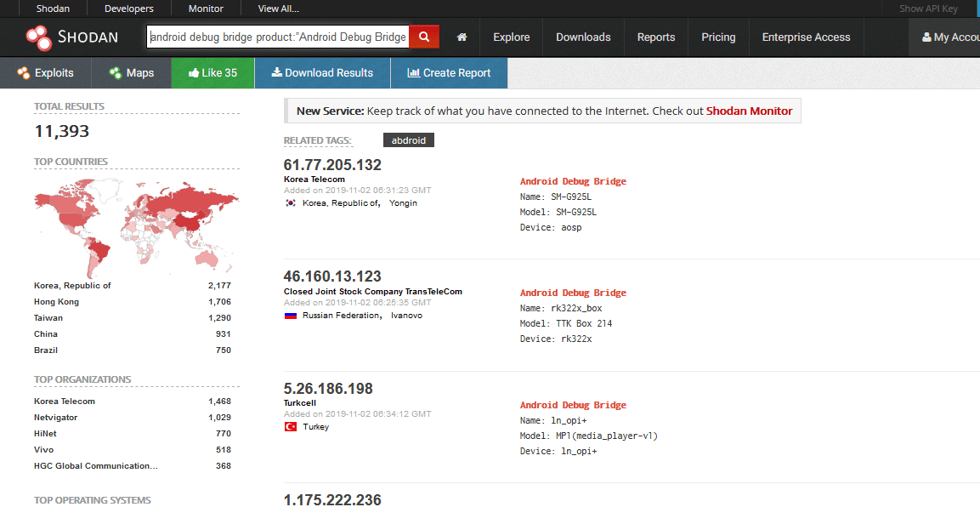Focus the Shodan search query field

(x=278, y=37)
